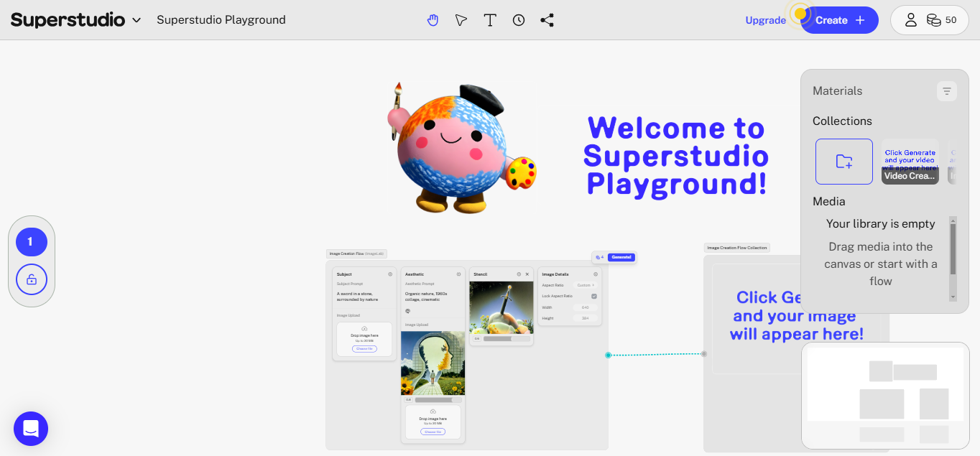Click the Media scrollbar down arrow
This screenshot has width=980, height=456.
point(953,297)
